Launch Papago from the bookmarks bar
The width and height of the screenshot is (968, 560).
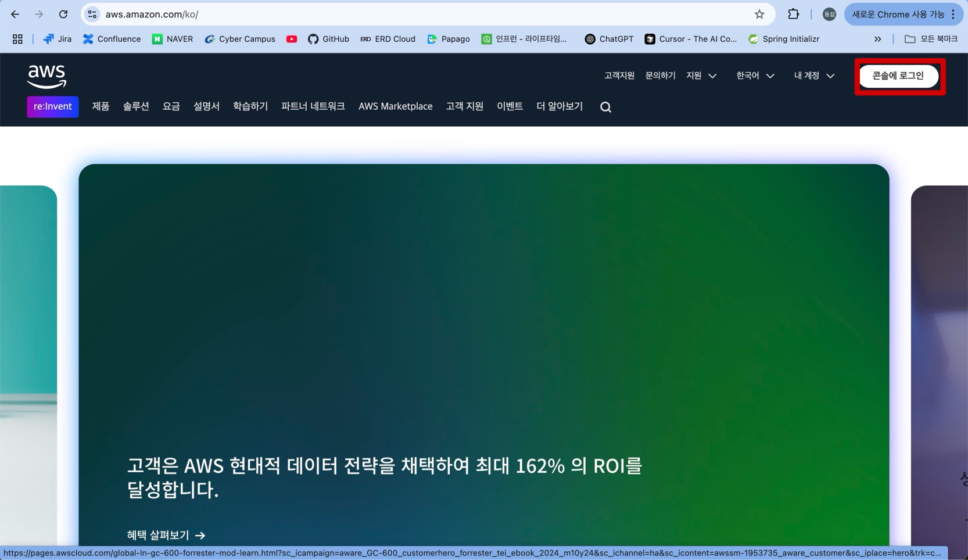pyautogui.click(x=448, y=39)
